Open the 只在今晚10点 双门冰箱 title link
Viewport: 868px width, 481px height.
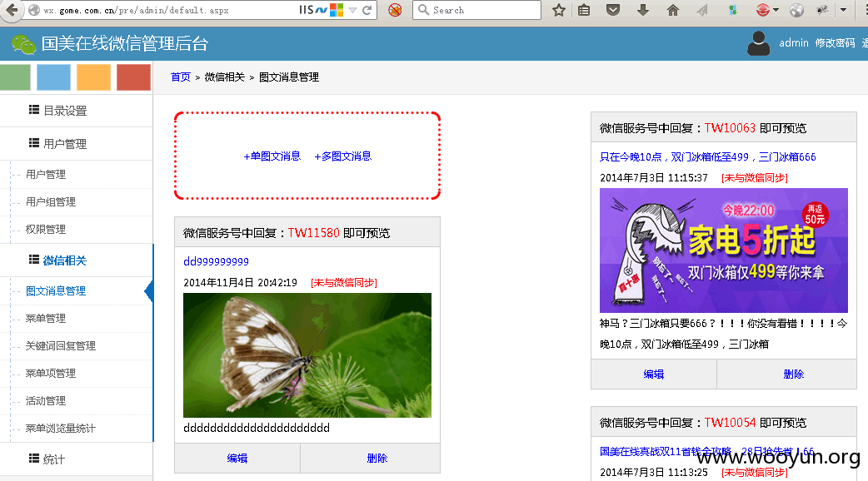707,157
